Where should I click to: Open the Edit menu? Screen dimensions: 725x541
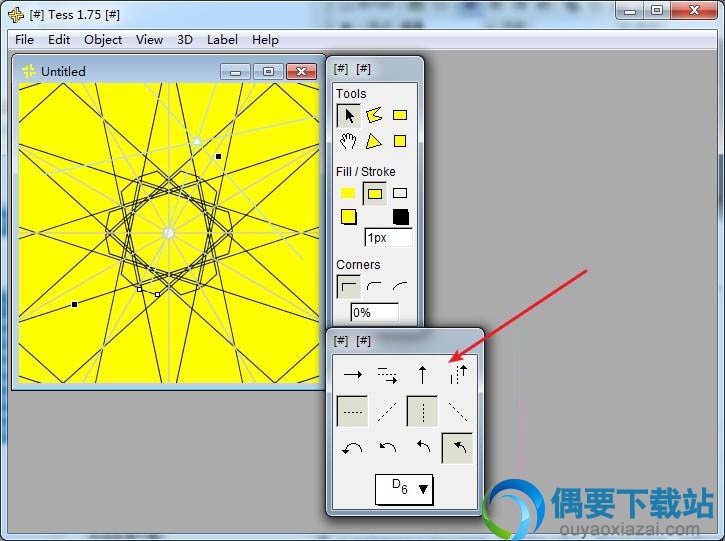(59, 40)
